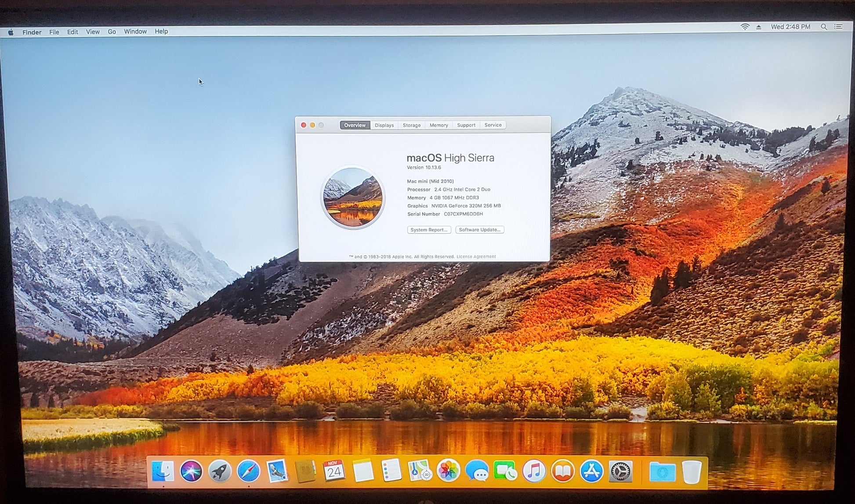
Task: Open the Mail stamp icon
Action: point(277,471)
